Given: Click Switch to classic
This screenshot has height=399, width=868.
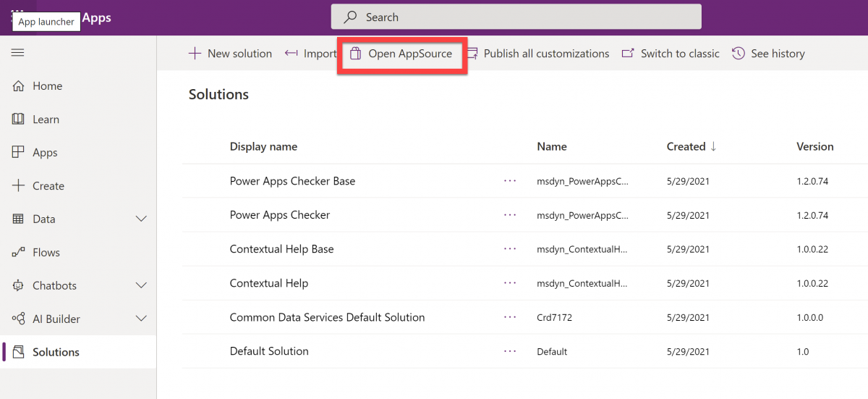Looking at the screenshot, I should click(x=671, y=54).
